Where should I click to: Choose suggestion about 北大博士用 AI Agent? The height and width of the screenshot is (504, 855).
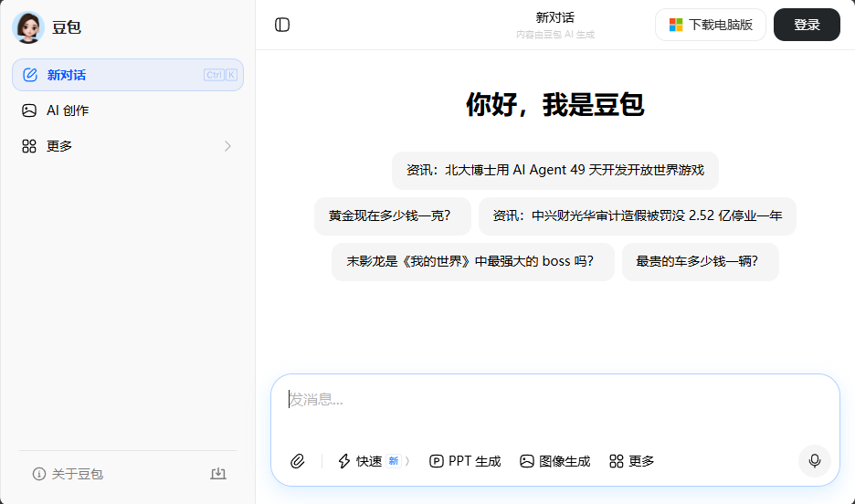point(555,170)
